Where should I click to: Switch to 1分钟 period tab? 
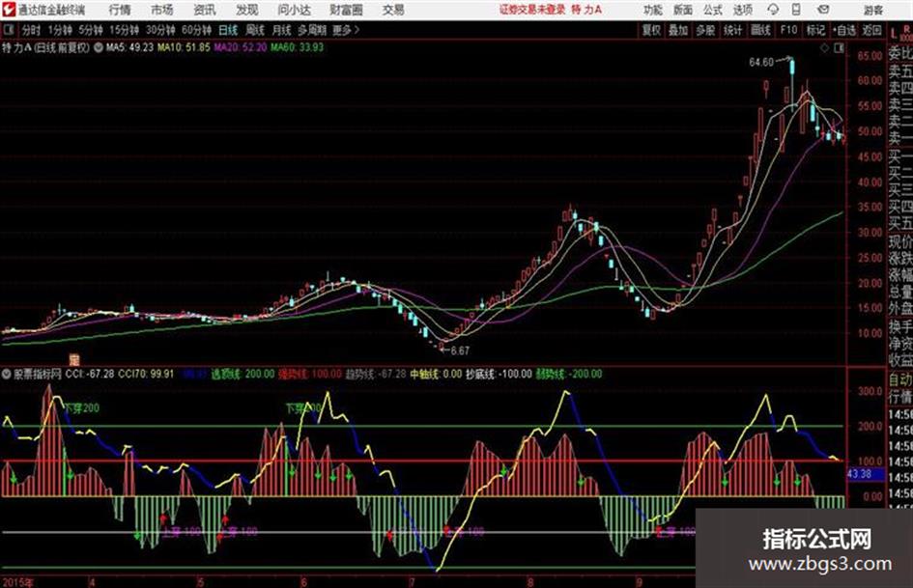pyautogui.click(x=60, y=30)
